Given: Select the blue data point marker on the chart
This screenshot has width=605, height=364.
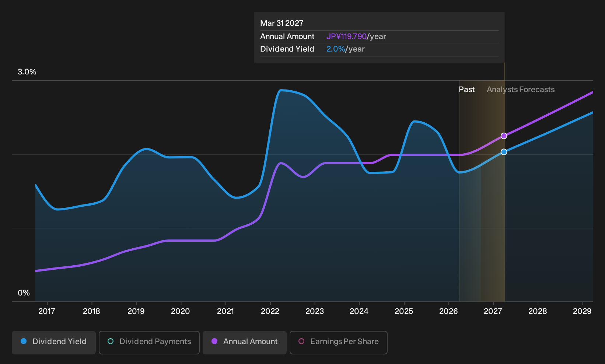Looking at the screenshot, I should click(x=504, y=152).
